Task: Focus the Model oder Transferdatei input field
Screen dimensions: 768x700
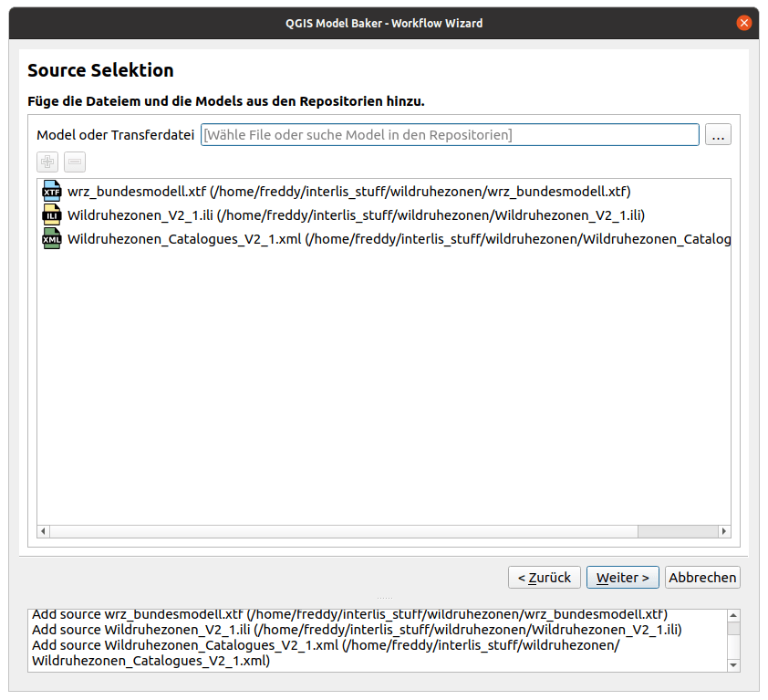Action: (x=450, y=134)
